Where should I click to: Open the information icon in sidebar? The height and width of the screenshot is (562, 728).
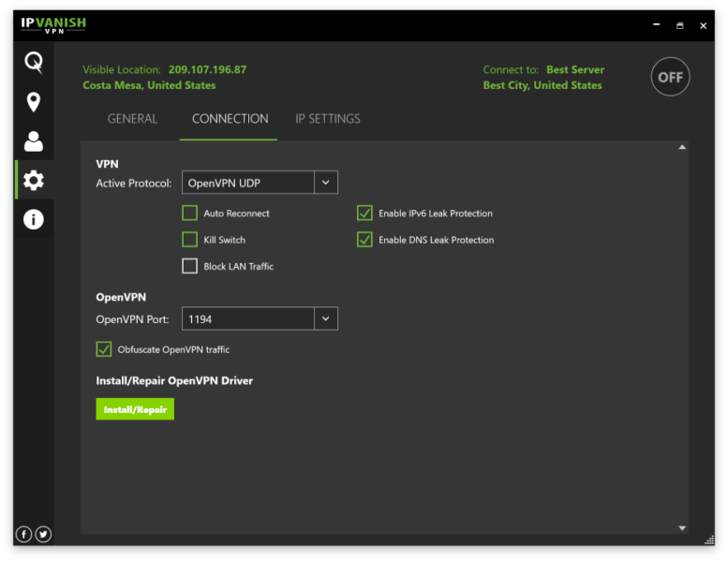pyautogui.click(x=34, y=219)
